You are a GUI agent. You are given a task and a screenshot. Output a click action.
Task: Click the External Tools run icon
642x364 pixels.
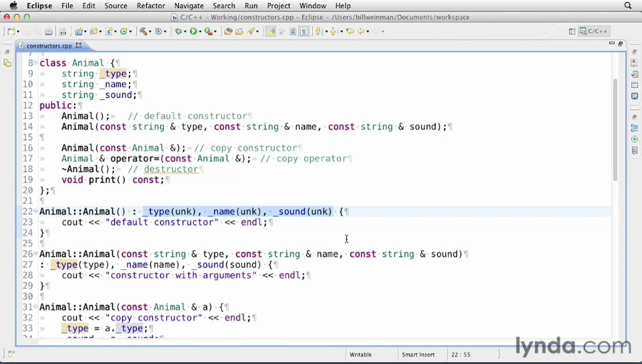point(208,31)
